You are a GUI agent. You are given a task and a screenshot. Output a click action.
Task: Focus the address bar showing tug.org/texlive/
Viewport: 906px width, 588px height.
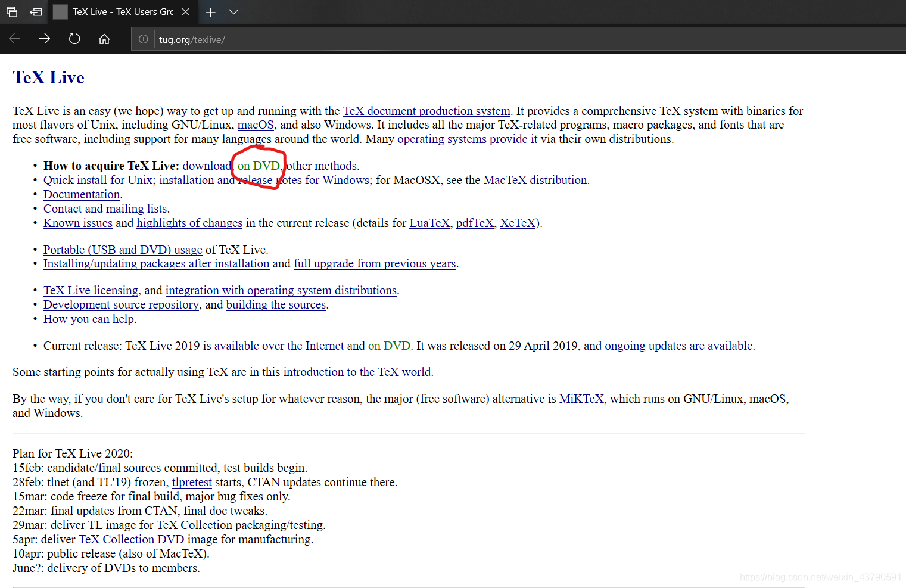(x=518, y=39)
